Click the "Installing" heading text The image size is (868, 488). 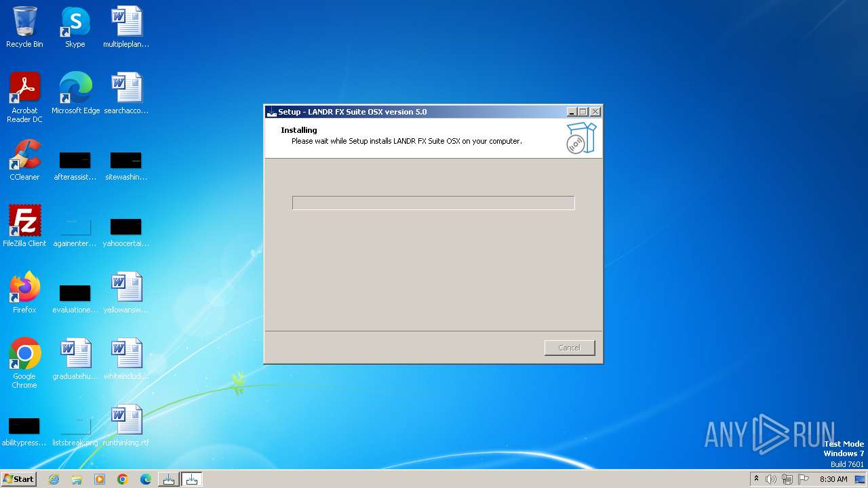(299, 130)
